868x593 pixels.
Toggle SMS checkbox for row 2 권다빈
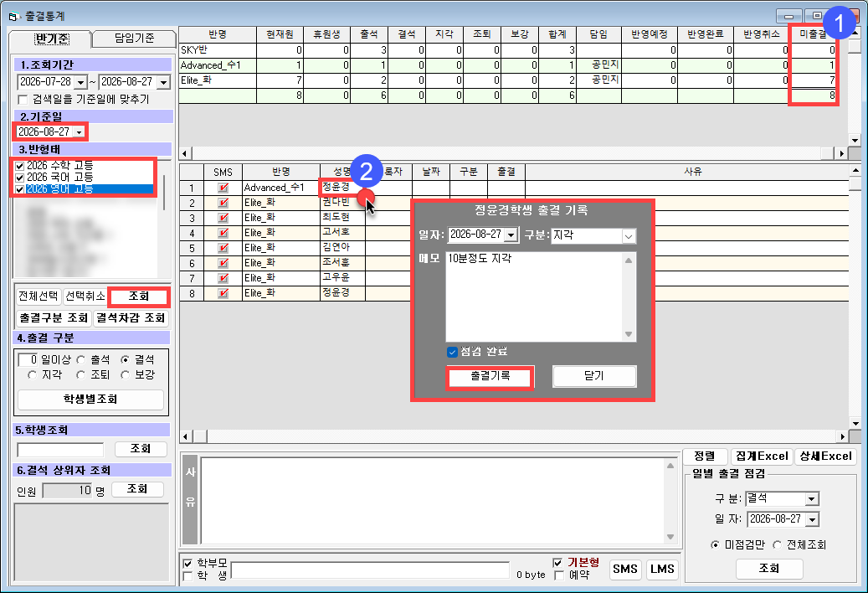tap(223, 203)
